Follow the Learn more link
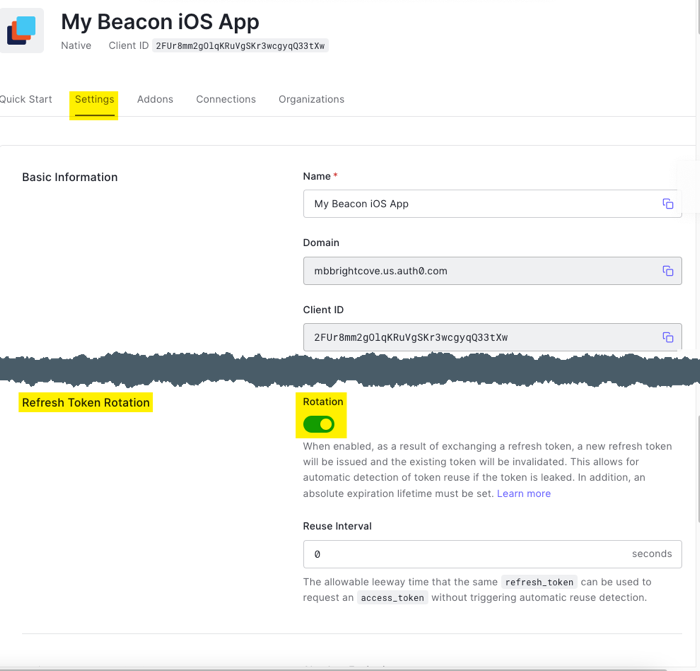The image size is (700, 671). (x=524, y=493)
